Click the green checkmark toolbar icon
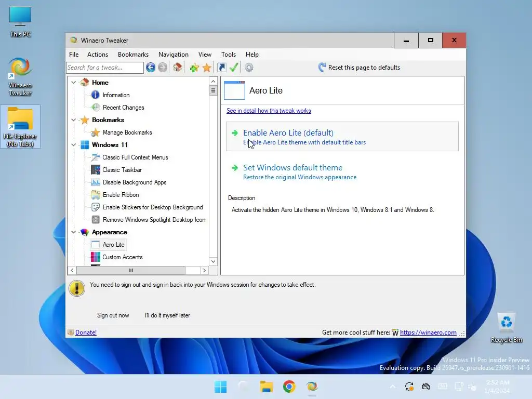532x399 pixels. (234, 67)
